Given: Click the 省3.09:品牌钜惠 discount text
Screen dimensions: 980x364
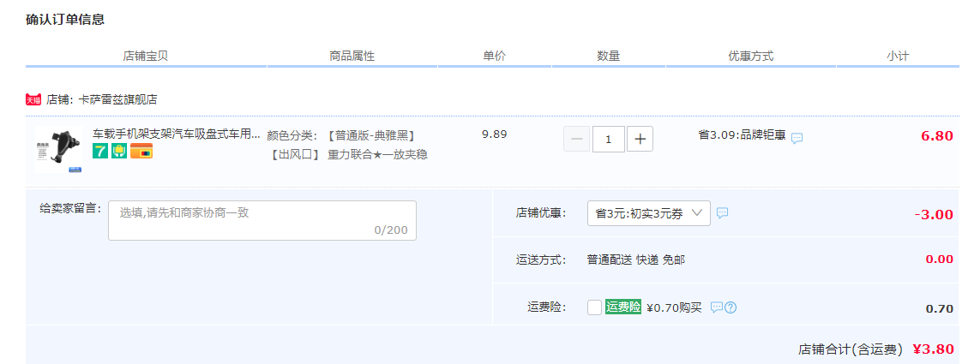Looking at the screenshot, I should [742, 134].
